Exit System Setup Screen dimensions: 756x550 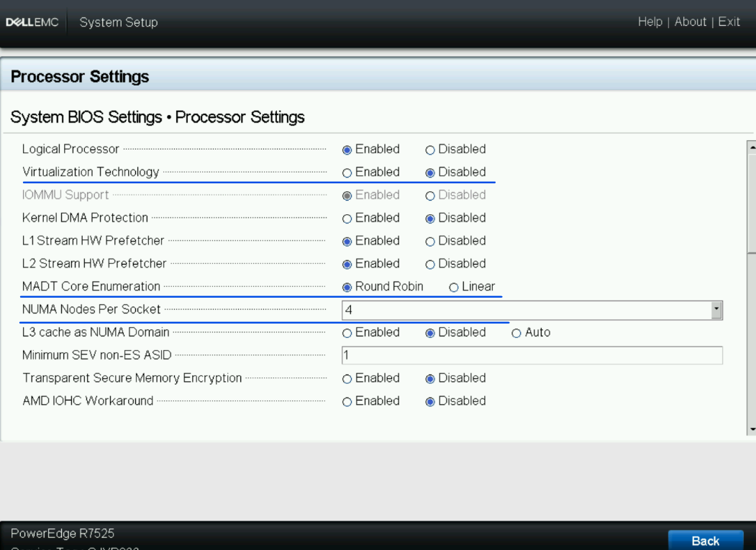[x=729, y=22]
